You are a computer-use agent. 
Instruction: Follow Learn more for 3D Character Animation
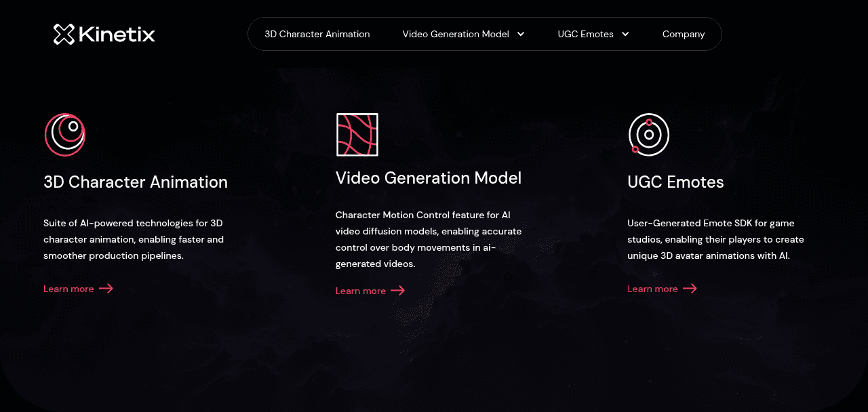point(68,289)
